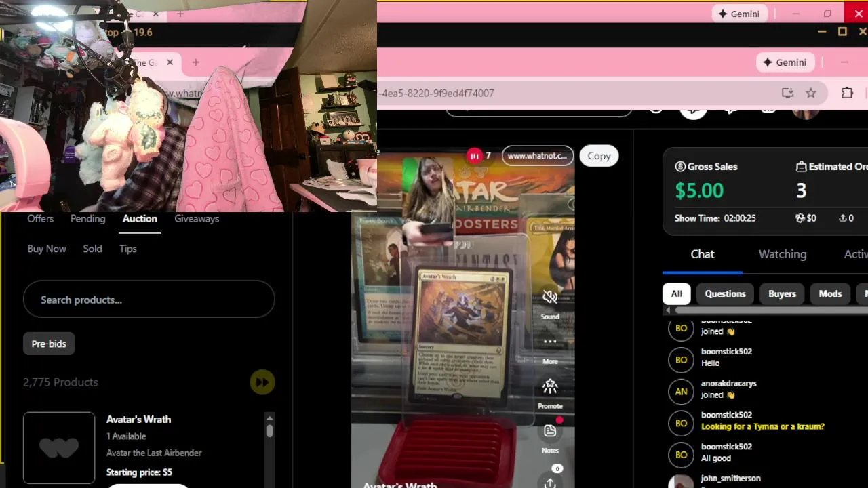
Task: Select the Auction tab
Action: point(140,218)
